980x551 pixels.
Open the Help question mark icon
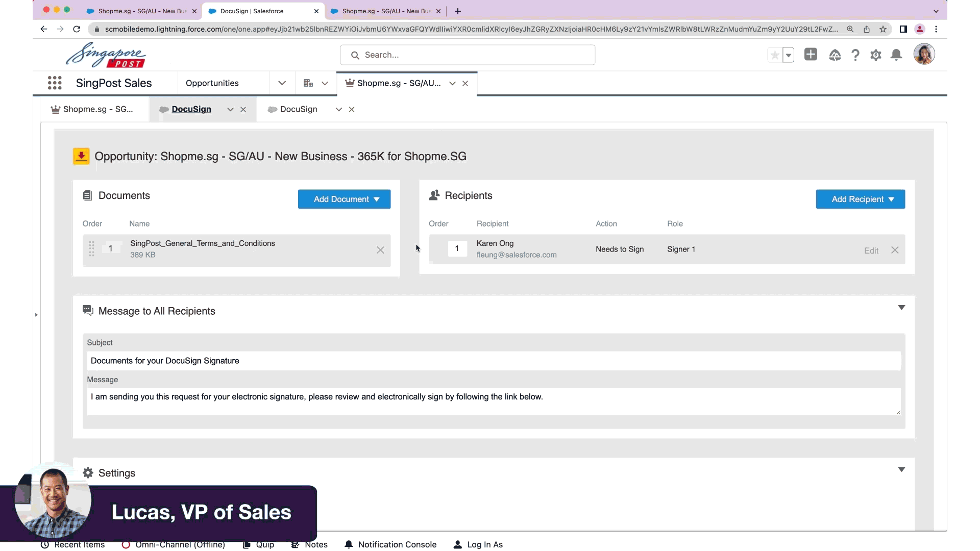coord(855,55)
